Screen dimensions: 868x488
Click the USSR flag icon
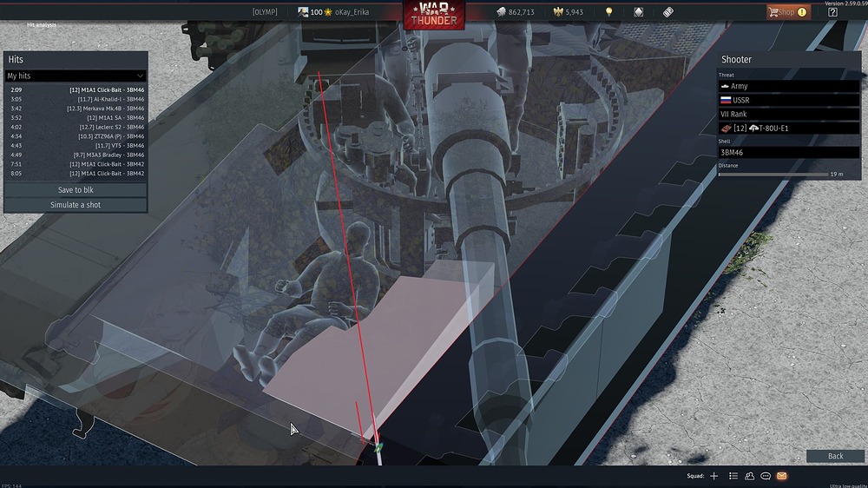point(725,100)
